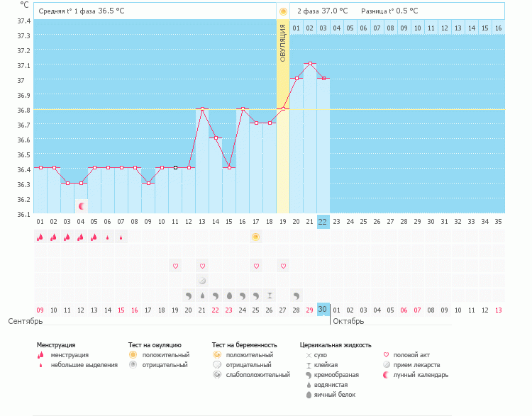This screenshot has height=416, width=532.
Task: Click the heart icon on cycle day 19
Action: pyautogui.click(x=283, y=266)
